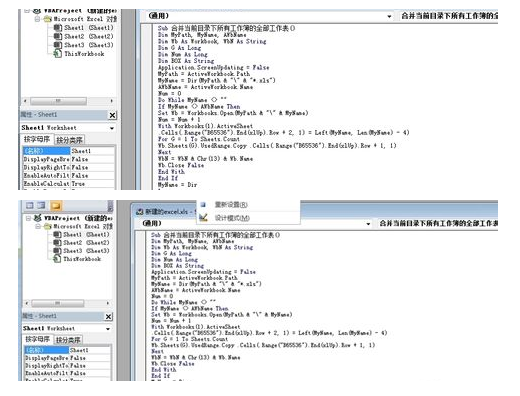Click ThisWorkbook icon in lower project tree

coord(57,259)
